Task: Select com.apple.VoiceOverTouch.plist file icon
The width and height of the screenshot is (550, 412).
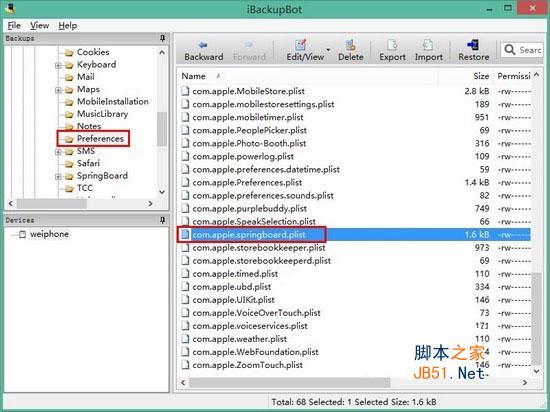Action: pos(185,313)
